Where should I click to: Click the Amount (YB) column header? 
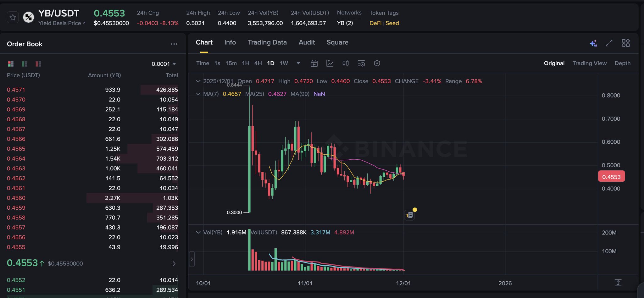104,75
